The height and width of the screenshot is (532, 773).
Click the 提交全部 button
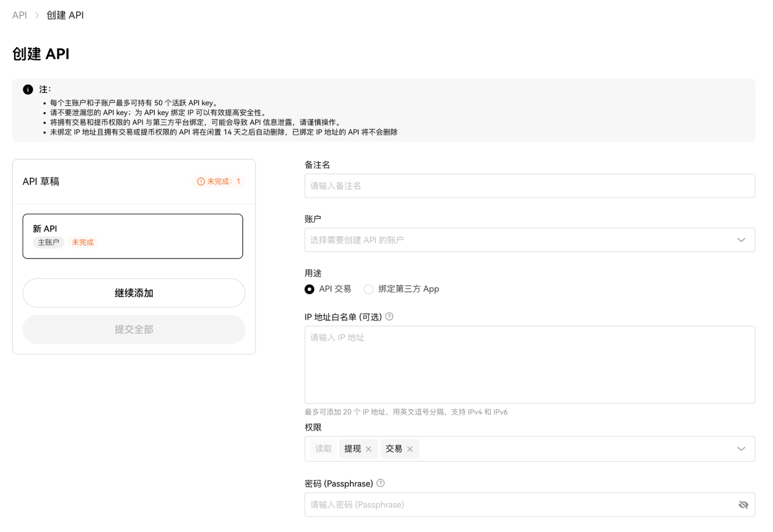pos(134,329)
